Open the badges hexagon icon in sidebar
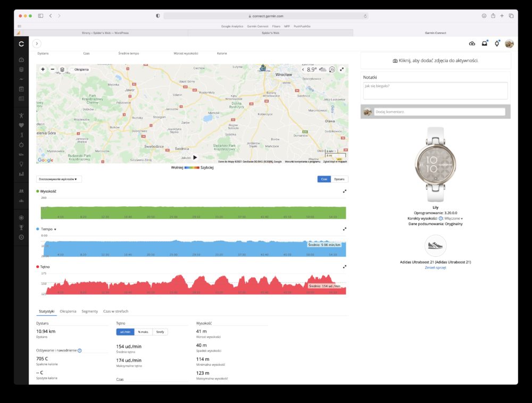 pyautogui.click(x=21, y=217)
